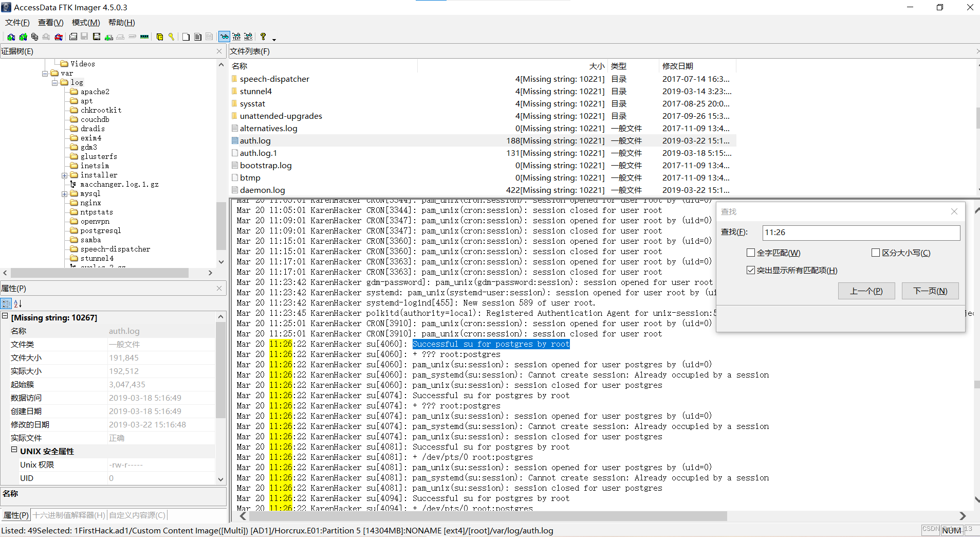Click the yellow question mark help icon
The height and width of the screenshot is (537, 980).
(x=263, y=37)
